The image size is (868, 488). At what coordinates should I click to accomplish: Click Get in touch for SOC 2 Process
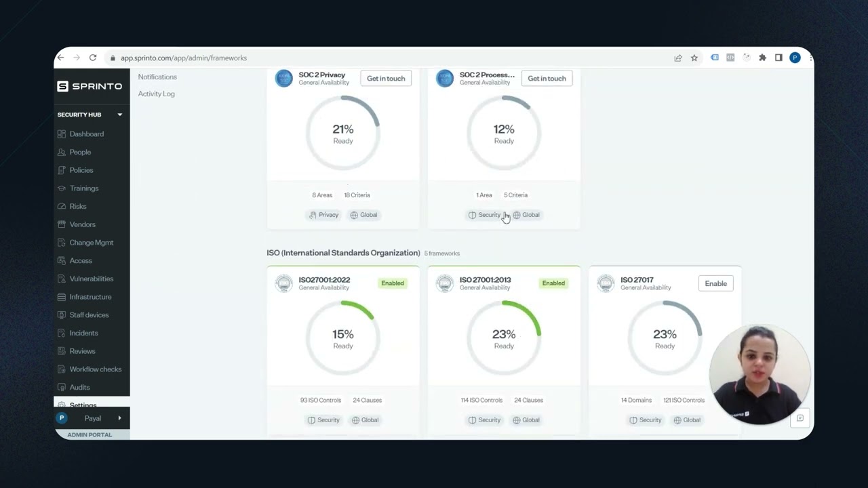[547, 79]
